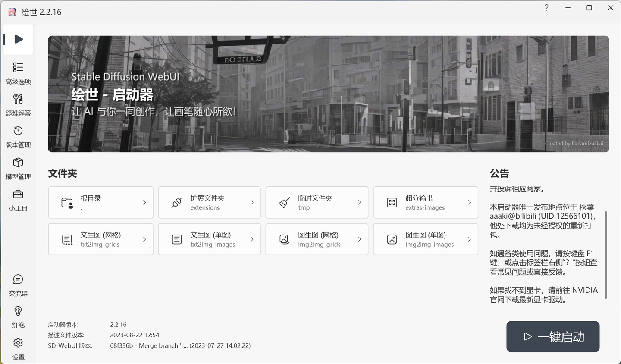This screenshot has height=364, width=621.
Task: Click the txt2img-grids folder label
Action: click(100, 245)
